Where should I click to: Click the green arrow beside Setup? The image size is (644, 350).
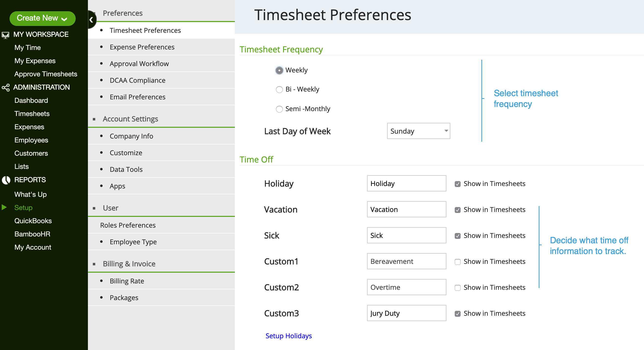coord(4,207)
